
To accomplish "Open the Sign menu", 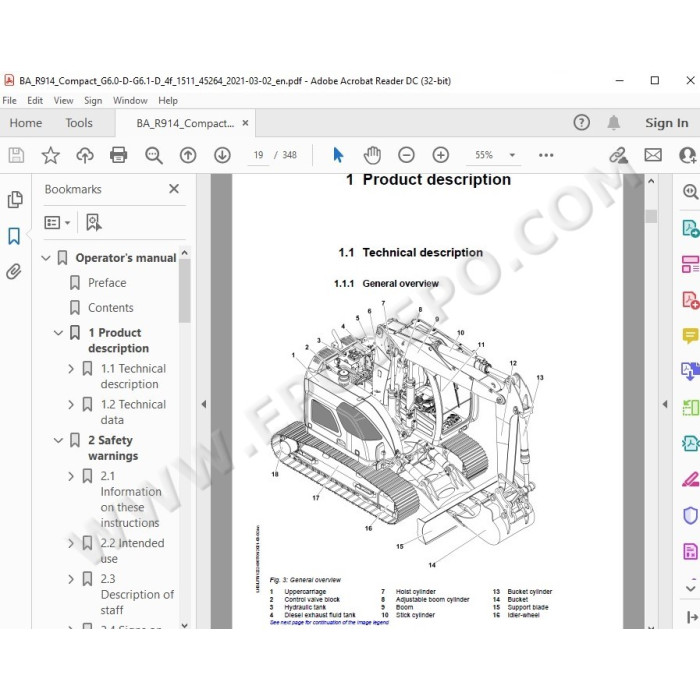I will [93, 100].
